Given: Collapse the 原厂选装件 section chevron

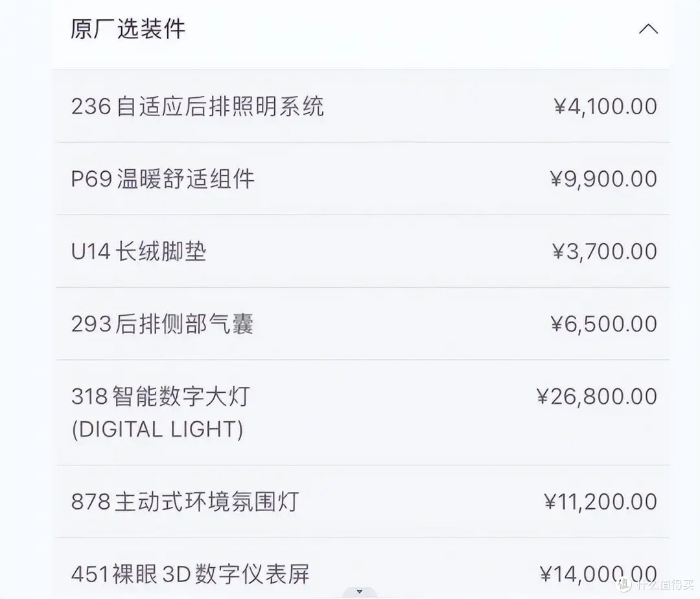Looking at the screenshot, I should [x=649, y=29].
